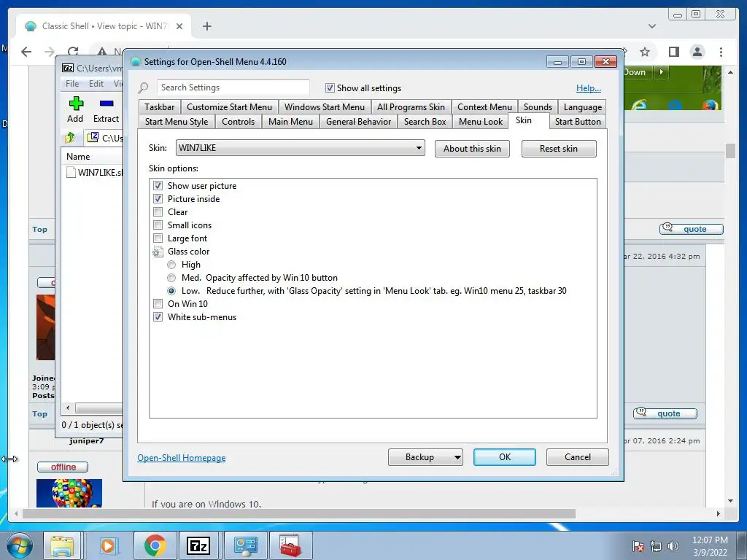The image size is (747, 560).
Task: Open the Start Button tab
Action: pyautogui.click(x=578, y=122)
